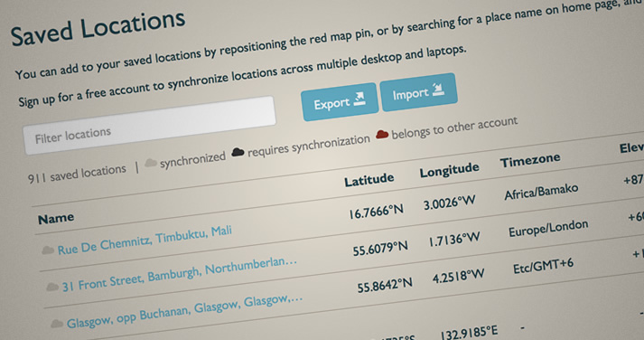Select the Africa/Bamako timezone cell
The image size is (644, 340).
click(x=541, y=192)
